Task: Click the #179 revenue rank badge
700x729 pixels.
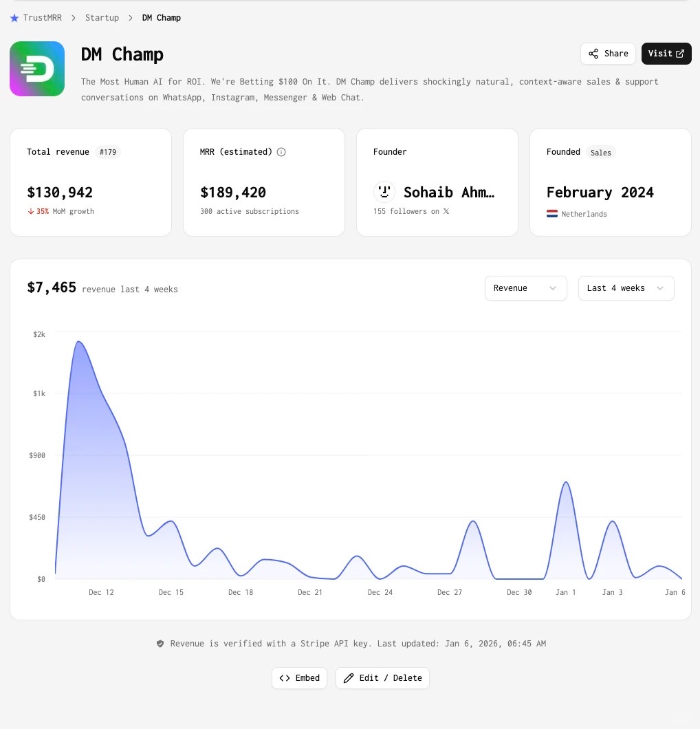Action: coord(108,152)
